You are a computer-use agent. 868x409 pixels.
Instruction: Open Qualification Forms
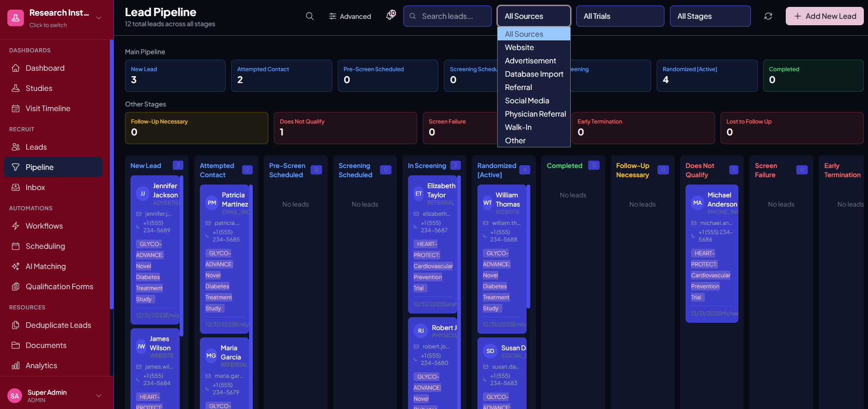53,286
